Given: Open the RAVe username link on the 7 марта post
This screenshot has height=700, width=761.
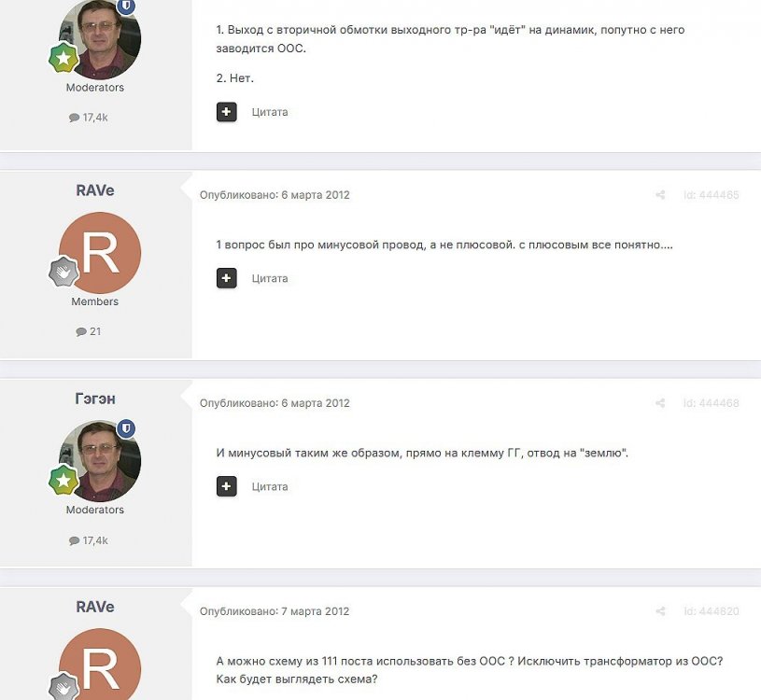Looking at the screenshot, I should pyautogui.click(x=95, y=607).
